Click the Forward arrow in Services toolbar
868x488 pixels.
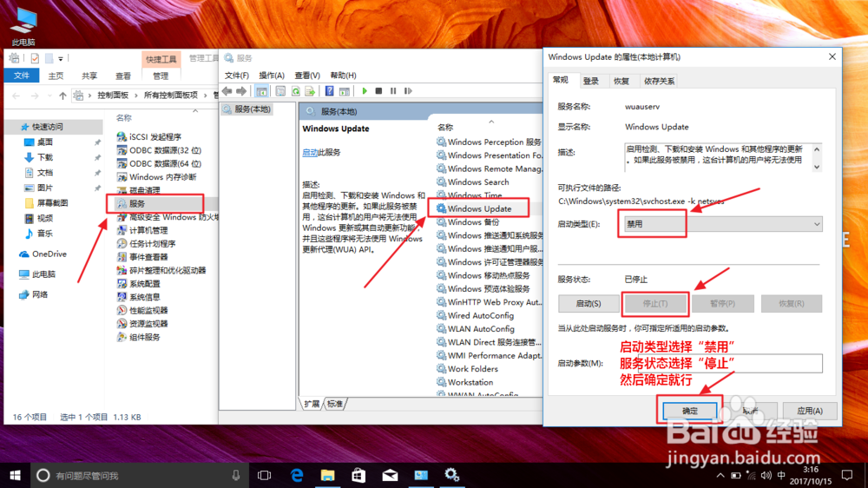tap(241, 91)
